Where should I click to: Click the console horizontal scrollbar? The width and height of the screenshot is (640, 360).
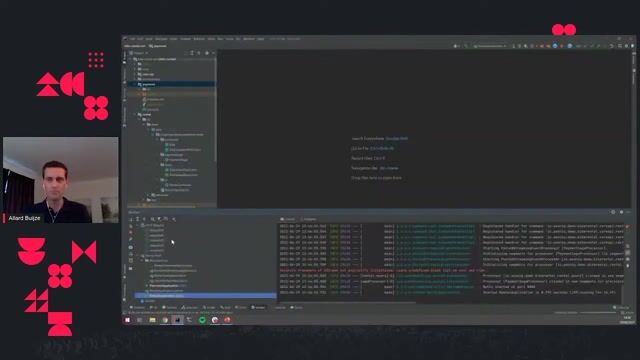pyautogui.click(x=347, y=302)
